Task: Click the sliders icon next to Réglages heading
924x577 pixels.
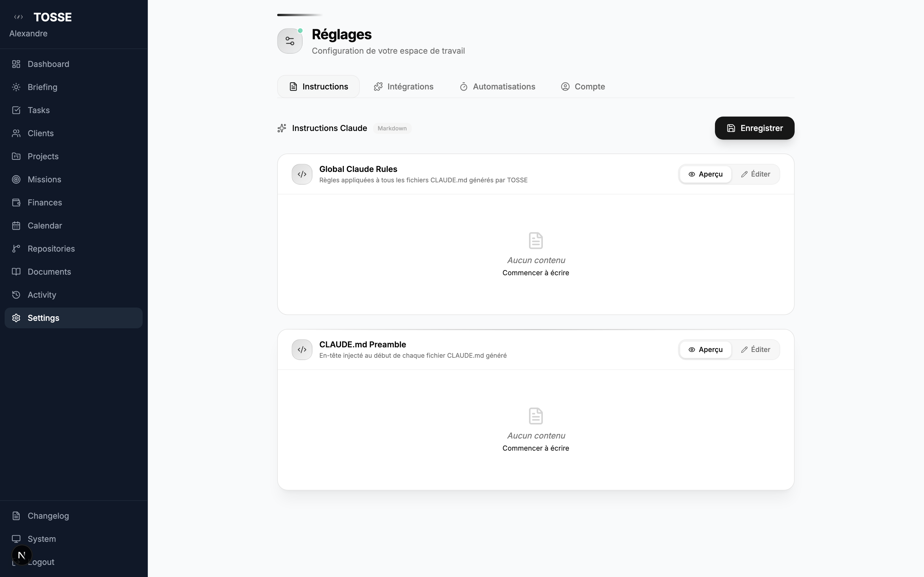Action: tap(289, 41)
